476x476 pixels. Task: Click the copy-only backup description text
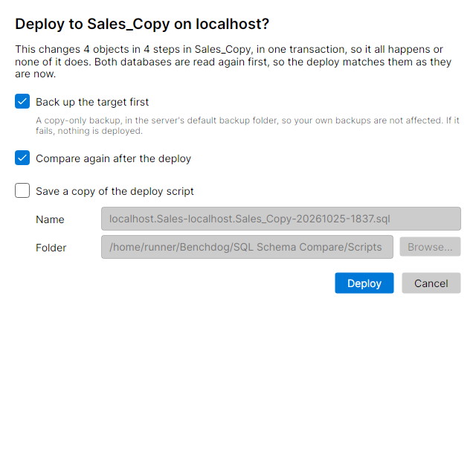point(248,126)
